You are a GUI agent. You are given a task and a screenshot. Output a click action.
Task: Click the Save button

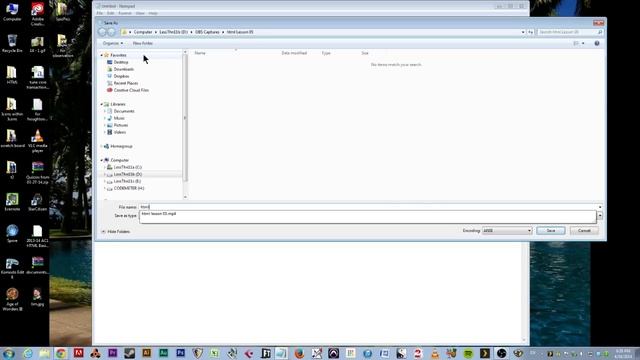(x=551, y=231)
